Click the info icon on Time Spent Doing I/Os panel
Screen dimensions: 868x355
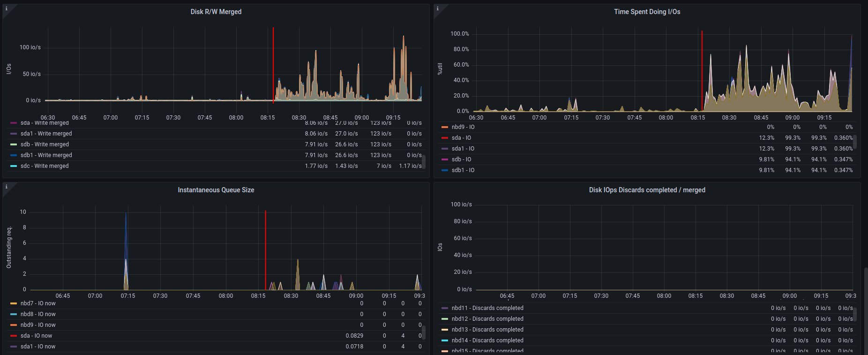[438, 8]
